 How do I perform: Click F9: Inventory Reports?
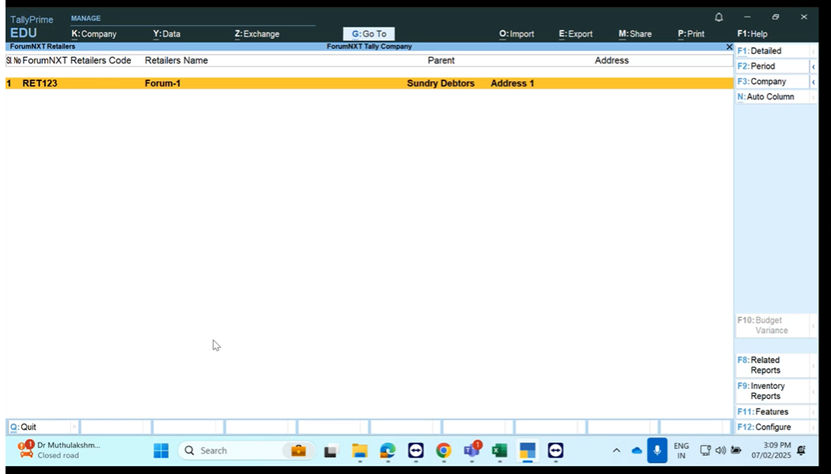(772, 391)
